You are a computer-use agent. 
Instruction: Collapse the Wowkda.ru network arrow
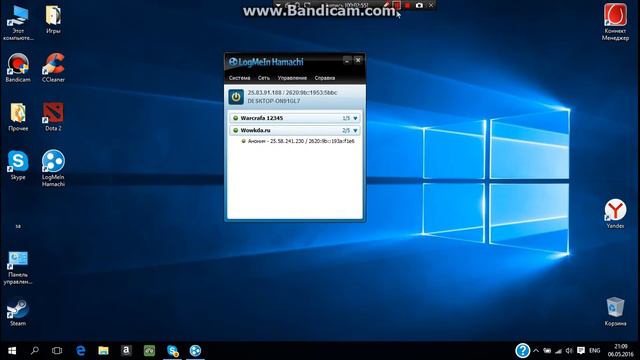tap(355, 131)
